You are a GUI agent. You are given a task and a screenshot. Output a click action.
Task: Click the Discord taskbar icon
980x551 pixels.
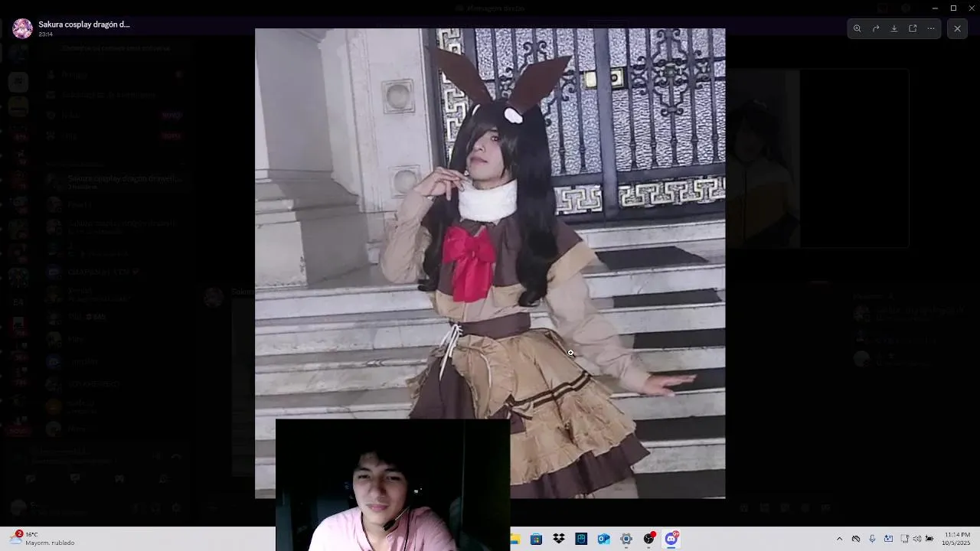(671, 539)
